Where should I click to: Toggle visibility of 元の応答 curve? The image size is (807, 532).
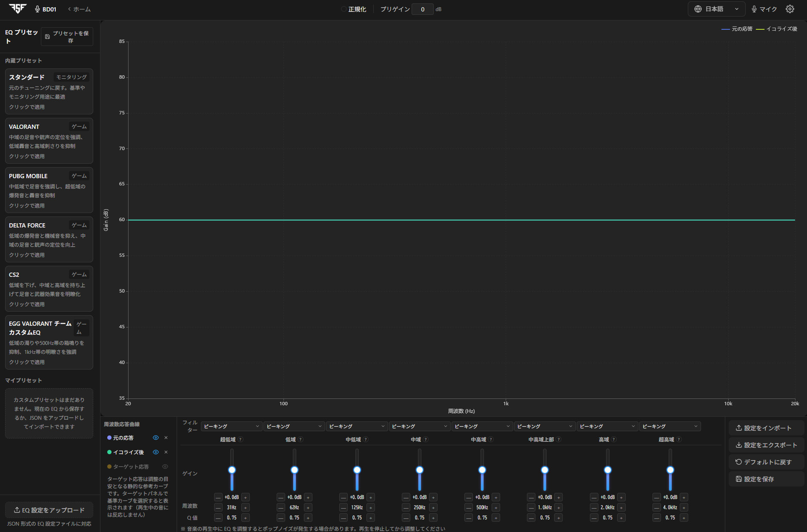click(x=156, y=438)
